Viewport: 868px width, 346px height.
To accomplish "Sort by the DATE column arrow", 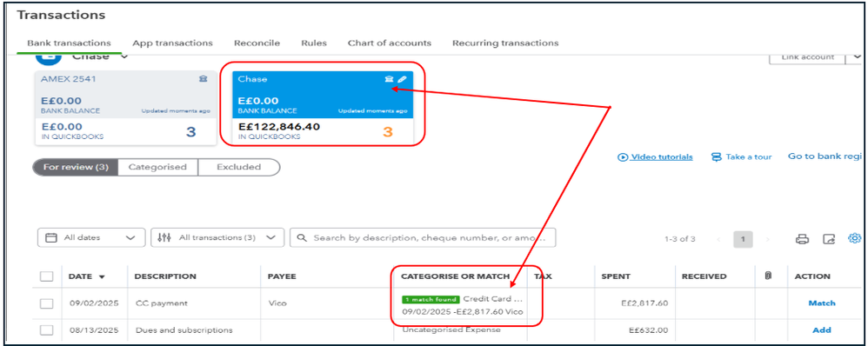I will 101,276.
